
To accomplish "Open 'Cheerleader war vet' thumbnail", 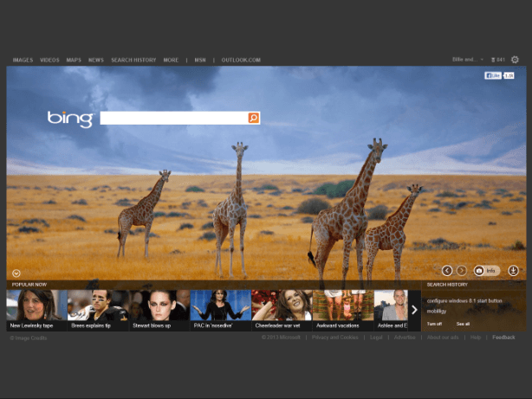I will click(282, 310).
